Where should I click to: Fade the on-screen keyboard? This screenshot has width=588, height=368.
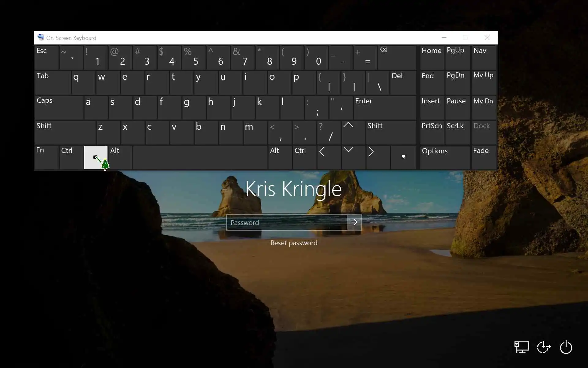(484, 157)
